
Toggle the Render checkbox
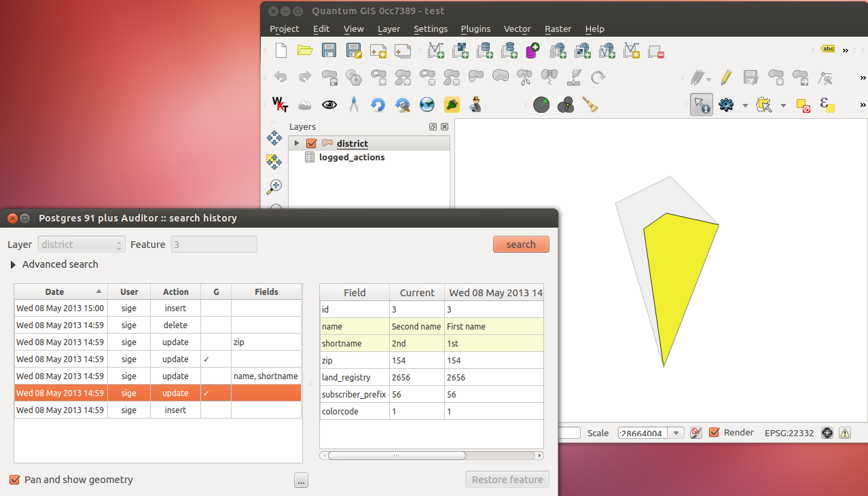[x=714, y=432]
